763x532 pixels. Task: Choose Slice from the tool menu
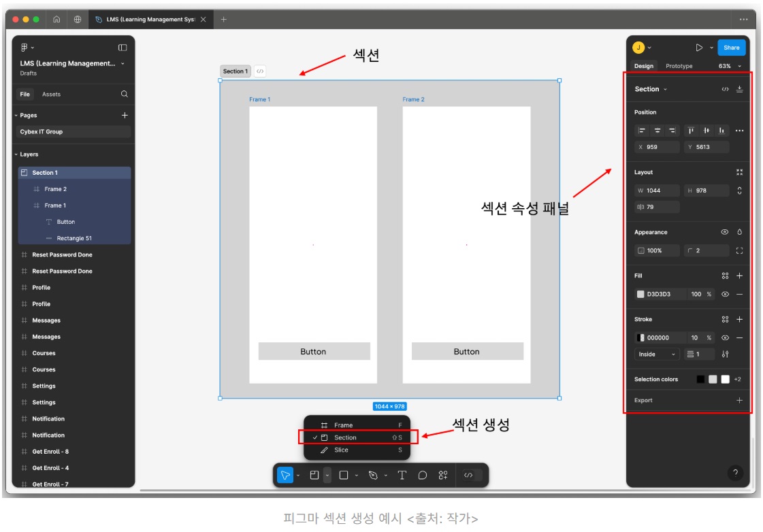[357, 450]
